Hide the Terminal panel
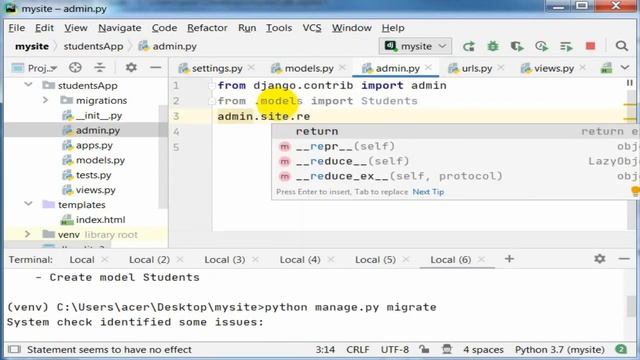640x360 pixels. [624, 259]
